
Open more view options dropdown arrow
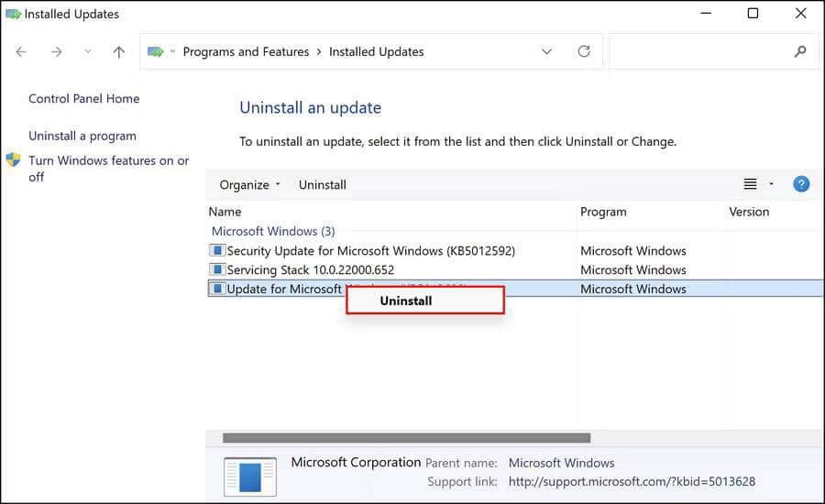(771, 184)
